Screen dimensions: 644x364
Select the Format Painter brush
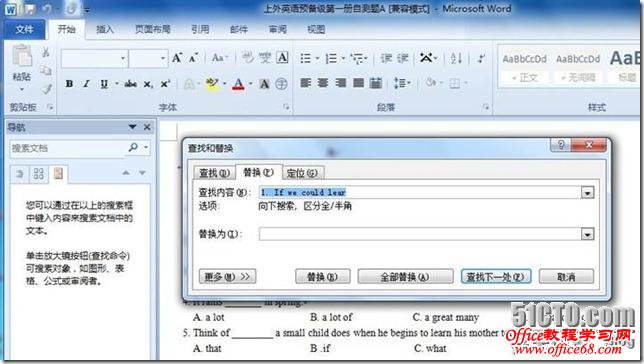[x=46, y=89]
